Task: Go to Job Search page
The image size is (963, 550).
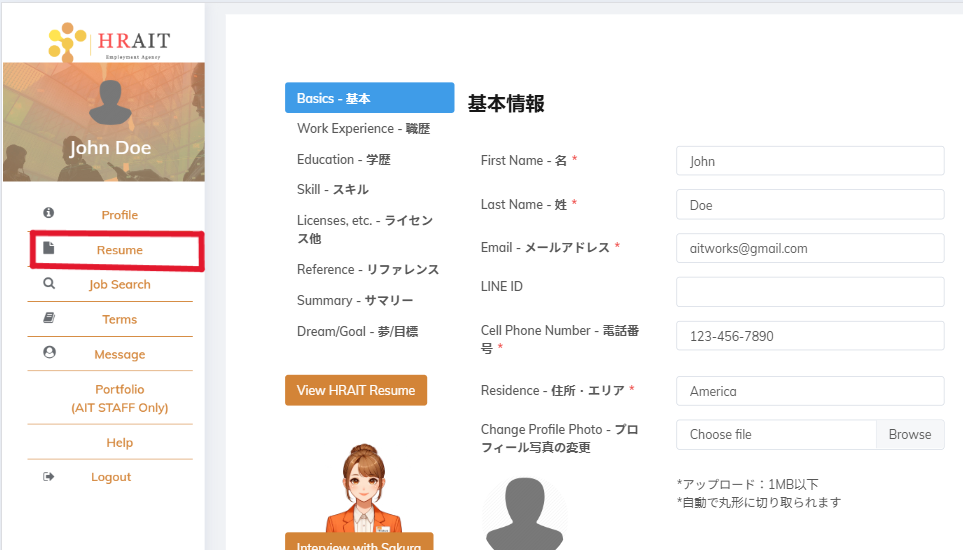Action: [x=120, y=284]
